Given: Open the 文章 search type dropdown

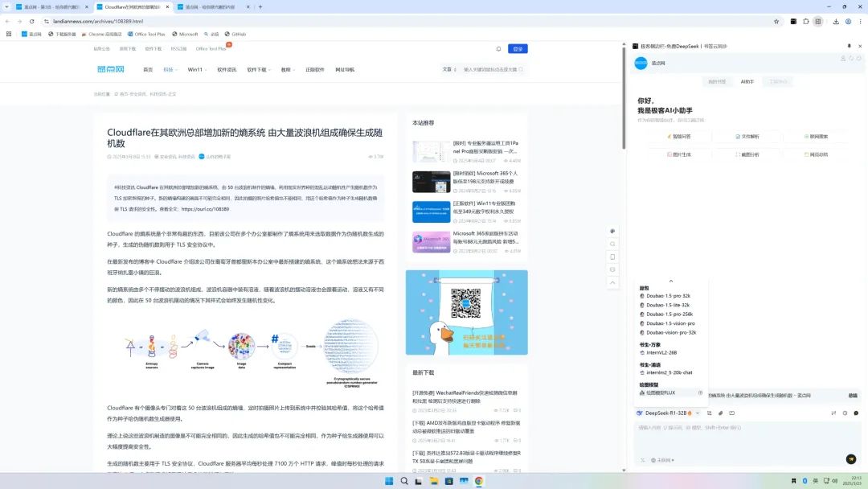Looking at the screenshot, I should click(x=449, y=69).
